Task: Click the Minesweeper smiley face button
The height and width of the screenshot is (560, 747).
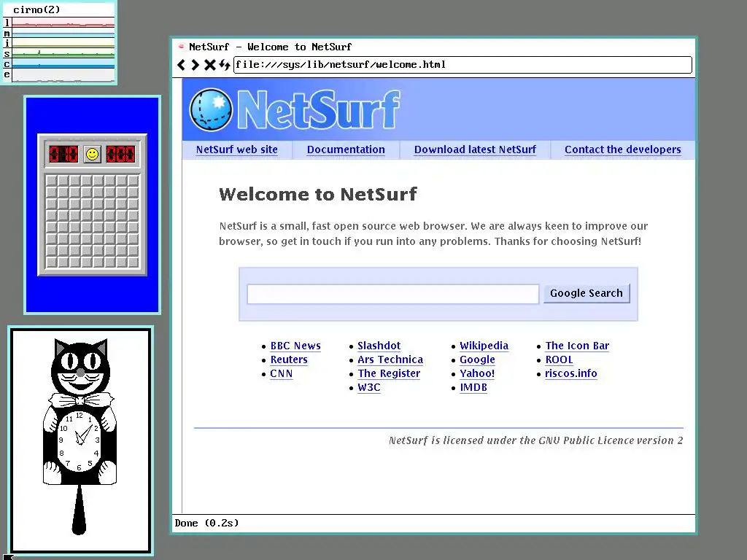Action: (x=92, y=155)
